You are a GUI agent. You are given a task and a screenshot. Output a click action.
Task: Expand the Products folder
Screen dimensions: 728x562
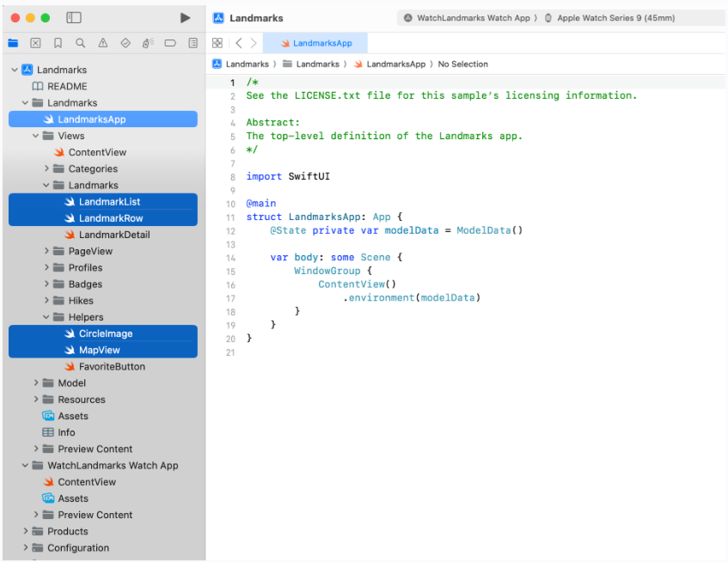tap(25, 531)
